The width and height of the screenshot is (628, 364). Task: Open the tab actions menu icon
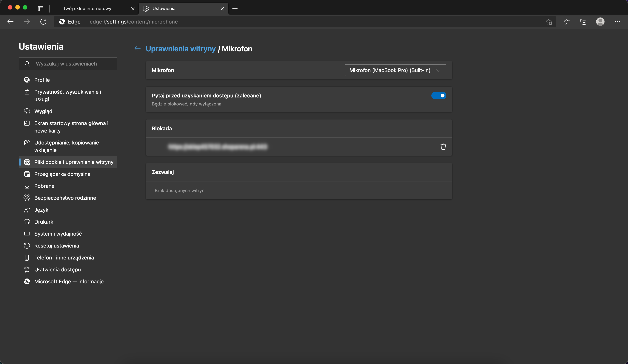[41, 9]
